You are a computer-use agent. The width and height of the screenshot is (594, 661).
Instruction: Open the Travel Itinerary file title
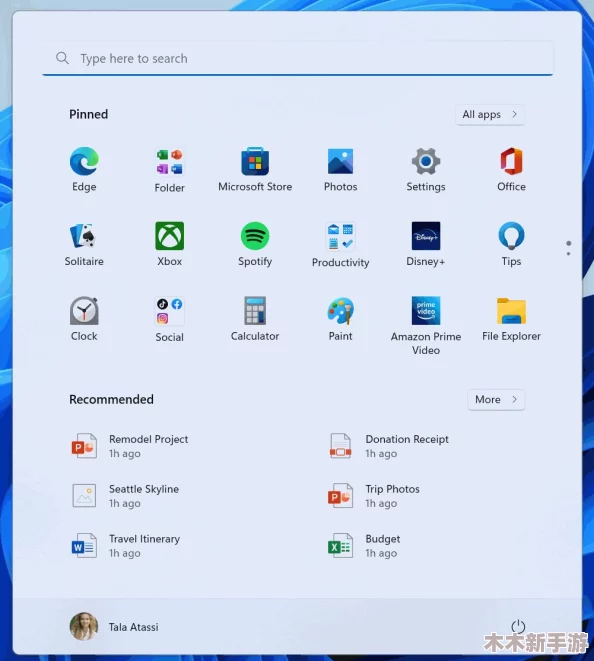144,539
